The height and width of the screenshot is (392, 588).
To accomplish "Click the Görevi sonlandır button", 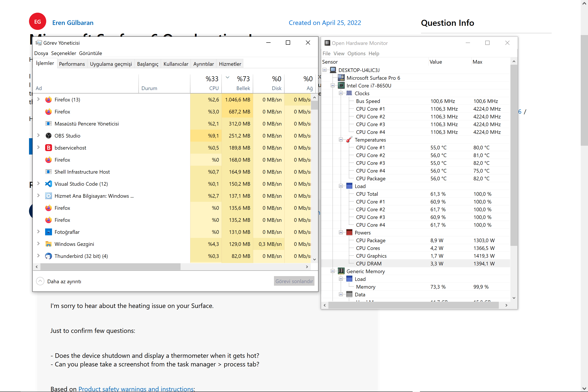I will [294, 281].
